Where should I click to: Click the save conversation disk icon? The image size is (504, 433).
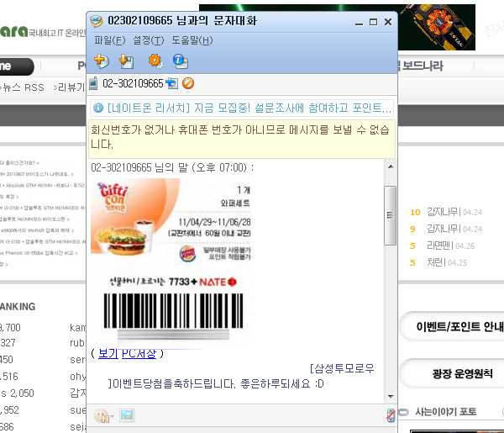[x=126, y=61]
